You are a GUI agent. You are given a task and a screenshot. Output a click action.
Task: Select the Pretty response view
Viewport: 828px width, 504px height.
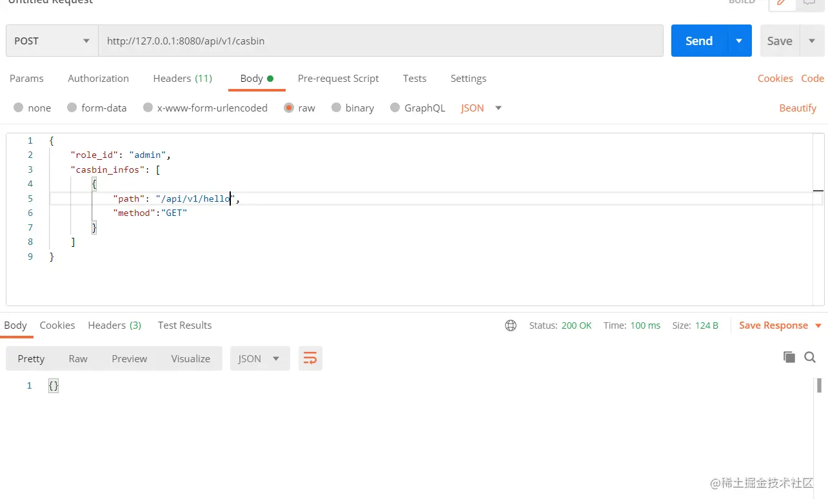(x=31, y=358)
